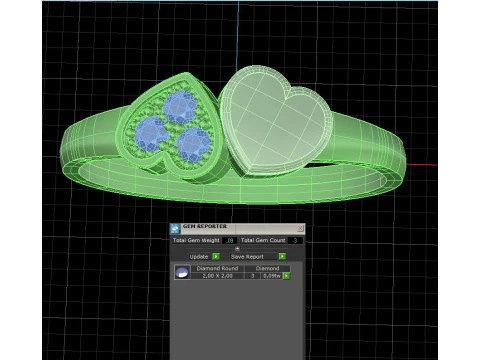480x360 pixels.
Task: Click the Total Gem Count value field
Action: (295, 240)
